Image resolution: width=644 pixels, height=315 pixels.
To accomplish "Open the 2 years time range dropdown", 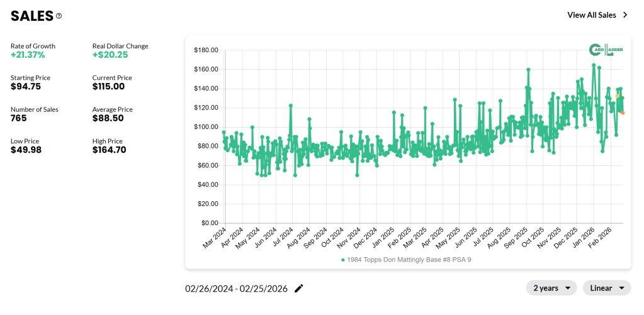I will 551,288.
